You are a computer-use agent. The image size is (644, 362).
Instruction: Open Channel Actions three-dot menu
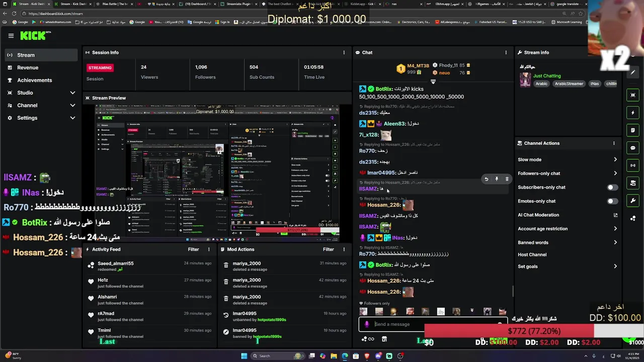[x=614, y=143]
